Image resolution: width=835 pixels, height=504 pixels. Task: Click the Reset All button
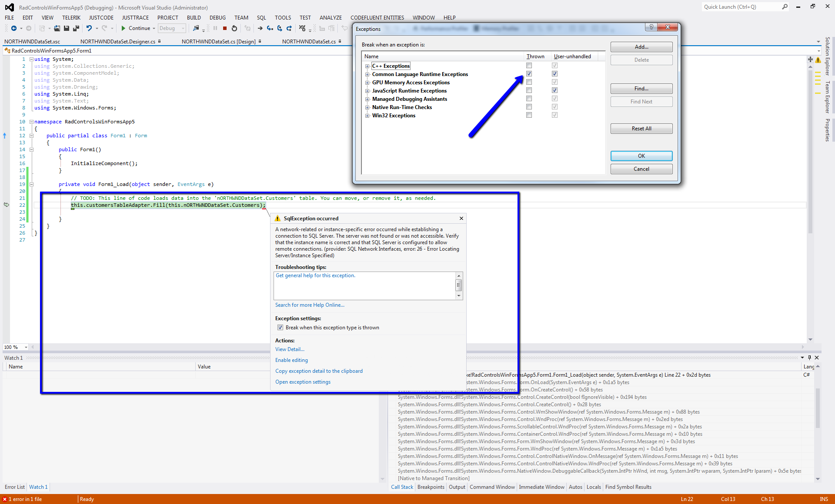tap(641, 129)
